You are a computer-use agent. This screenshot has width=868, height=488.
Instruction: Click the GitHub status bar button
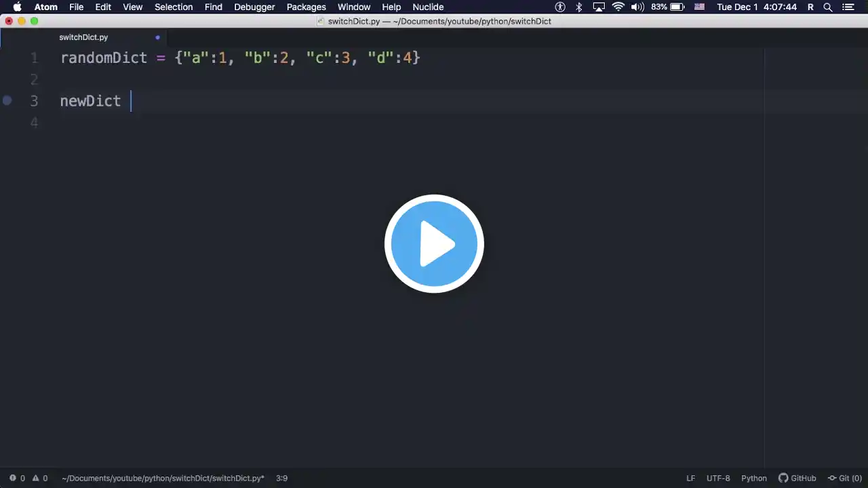tap(797, 478)
